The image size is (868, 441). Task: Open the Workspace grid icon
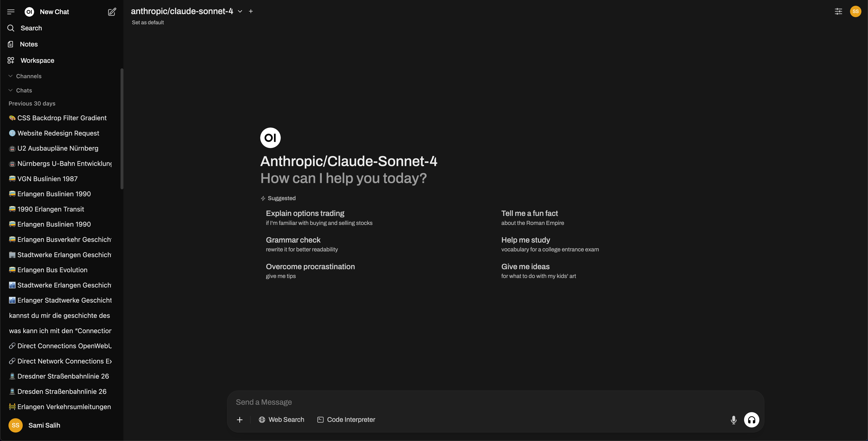point(11,60)
